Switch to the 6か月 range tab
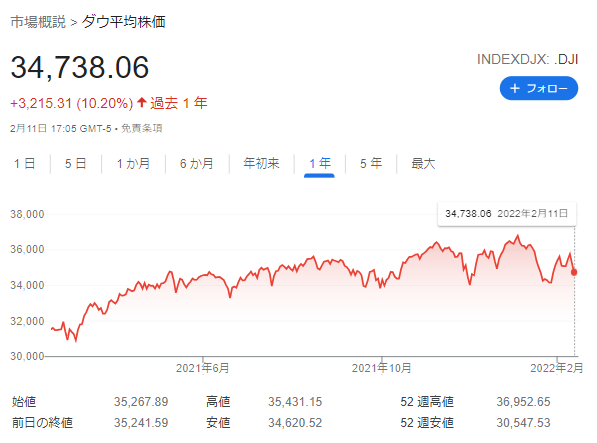 point(196,164)
